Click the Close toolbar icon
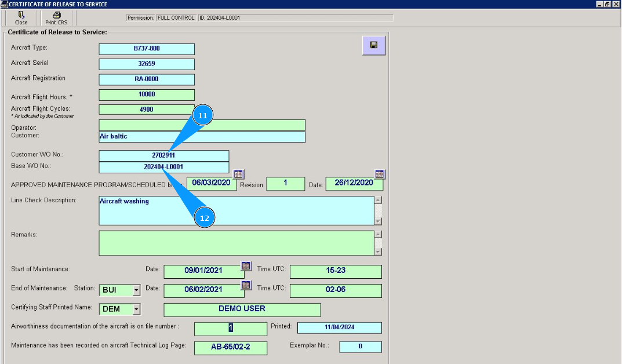 (21, 15)
